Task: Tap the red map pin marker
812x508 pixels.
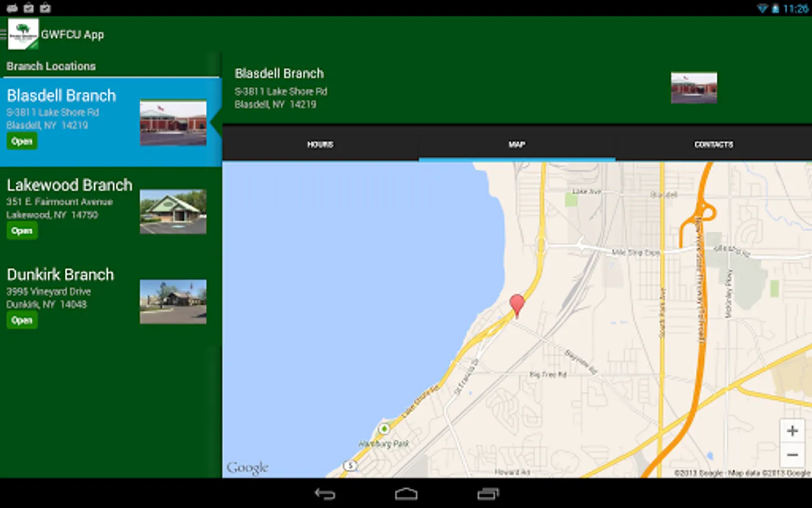Action: pyautogui.click(x=517, y=306)
